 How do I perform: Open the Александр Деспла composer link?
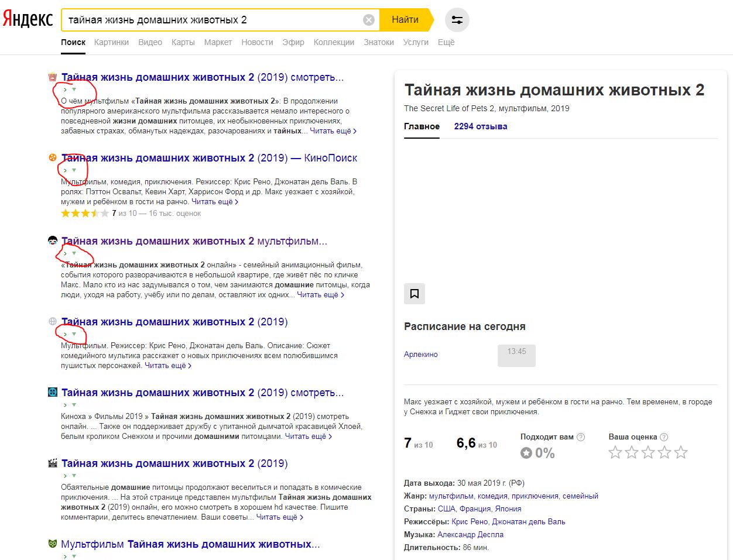[x=470, y=535]
